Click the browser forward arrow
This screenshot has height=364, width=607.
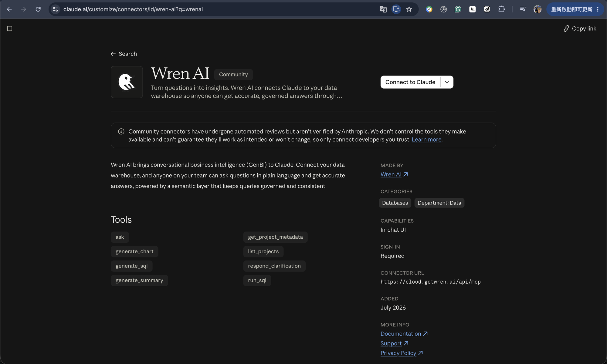[x=24, y=9]
